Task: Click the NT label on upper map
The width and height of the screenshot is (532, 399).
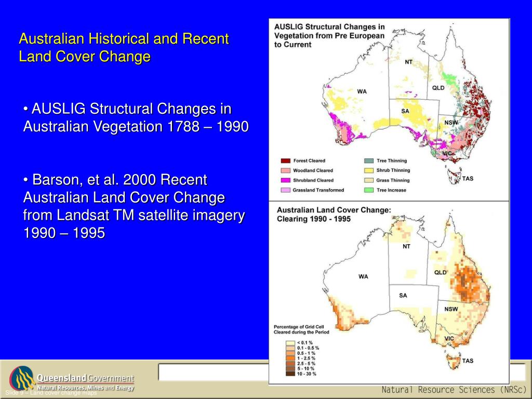Action: click(408, 62)
